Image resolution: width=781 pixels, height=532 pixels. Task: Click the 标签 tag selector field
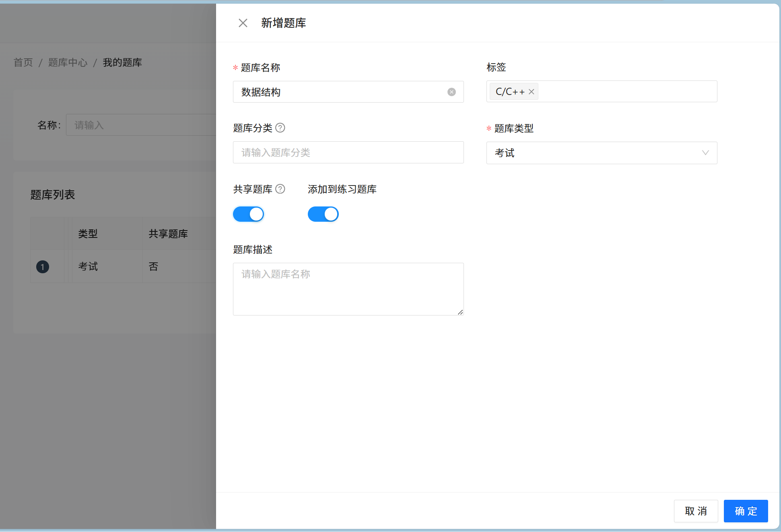(x=628, y=92)
